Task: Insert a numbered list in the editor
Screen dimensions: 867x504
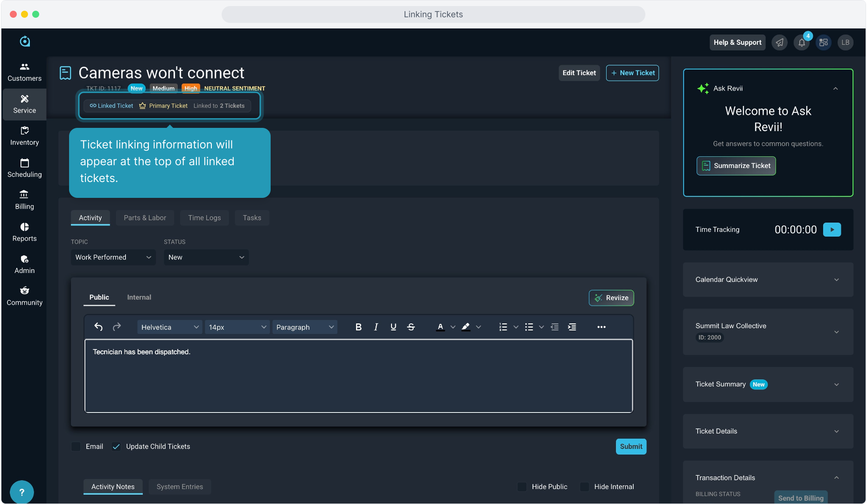Action: coord(503,327)
